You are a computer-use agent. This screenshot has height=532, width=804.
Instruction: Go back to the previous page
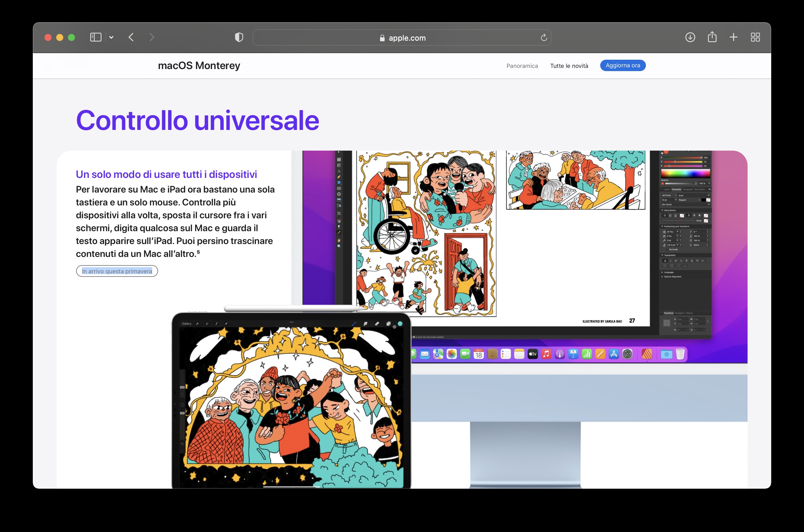click(x=131, y=37)
